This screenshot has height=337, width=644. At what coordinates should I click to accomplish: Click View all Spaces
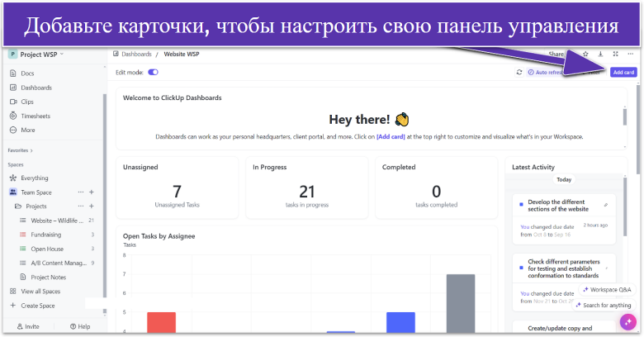40,292
